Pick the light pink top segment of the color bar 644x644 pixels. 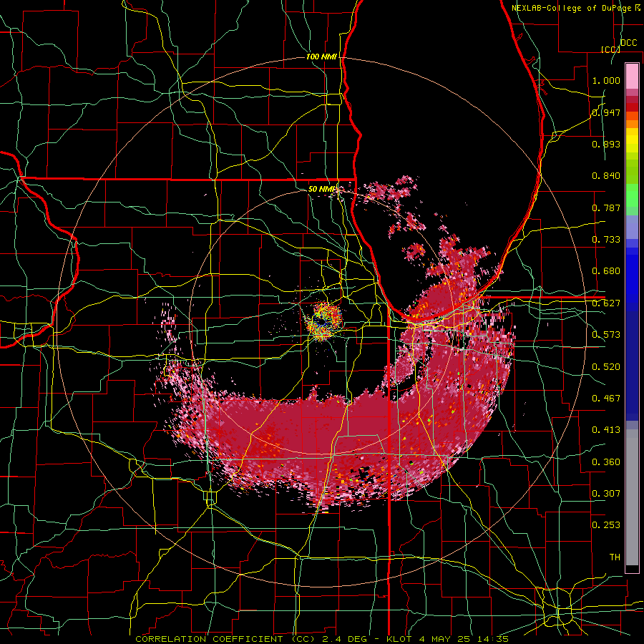pyautogui.click(x=632, y=76)
